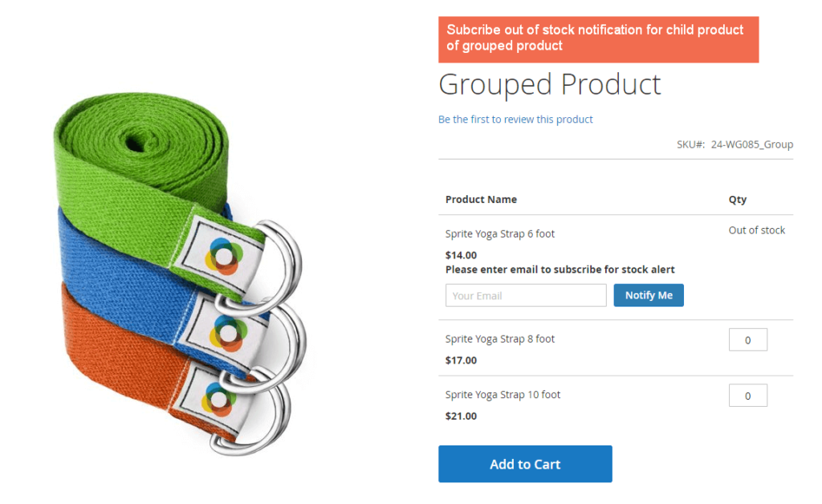Click the Grouped Product page title
The height and width of the screenshot is (504, 822).
click(x=550, y=84)
